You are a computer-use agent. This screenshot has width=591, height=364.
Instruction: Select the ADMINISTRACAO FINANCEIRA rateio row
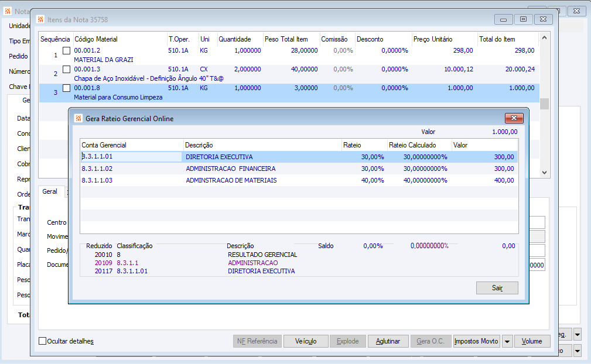pyautogui.click(x=230, y=169)
